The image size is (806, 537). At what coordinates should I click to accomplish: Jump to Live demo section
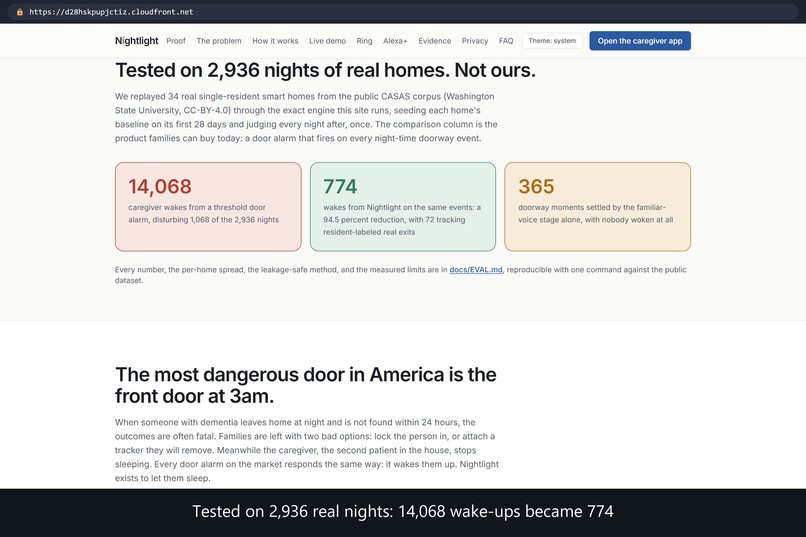[327, 41]
